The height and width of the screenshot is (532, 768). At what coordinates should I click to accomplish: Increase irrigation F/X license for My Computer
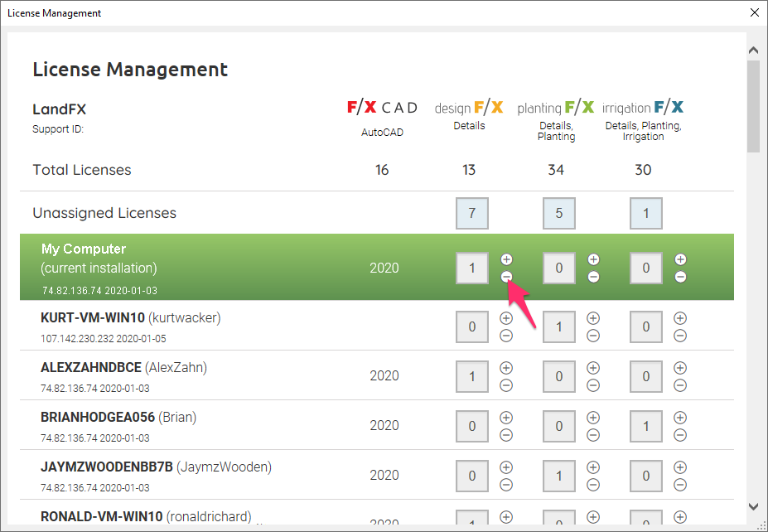pos(680,259)
